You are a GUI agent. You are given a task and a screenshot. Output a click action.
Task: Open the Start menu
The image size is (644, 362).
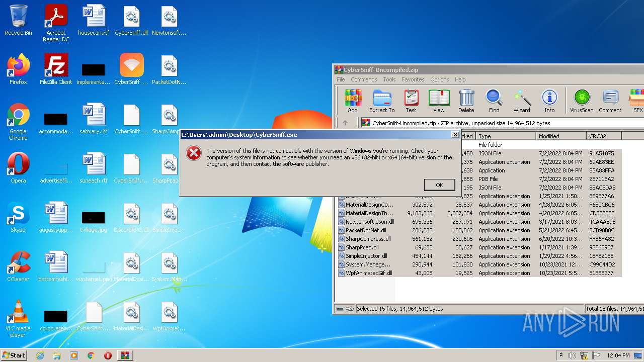click(x=14, y=355)
